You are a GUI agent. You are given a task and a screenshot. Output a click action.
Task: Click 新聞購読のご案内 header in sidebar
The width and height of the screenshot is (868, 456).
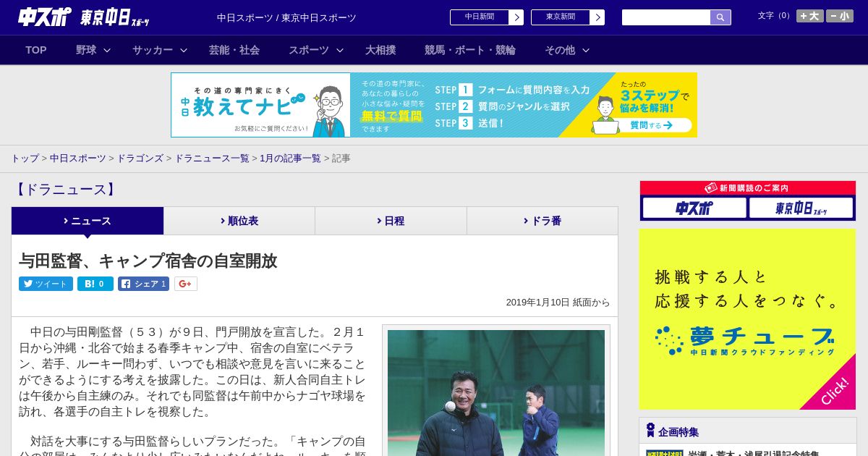click(748, 187)
